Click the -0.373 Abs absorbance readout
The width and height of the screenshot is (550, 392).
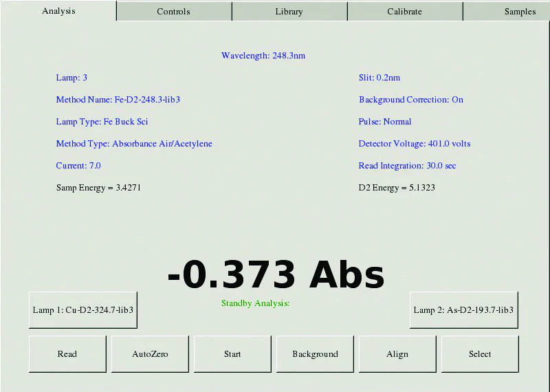[276, 274]
